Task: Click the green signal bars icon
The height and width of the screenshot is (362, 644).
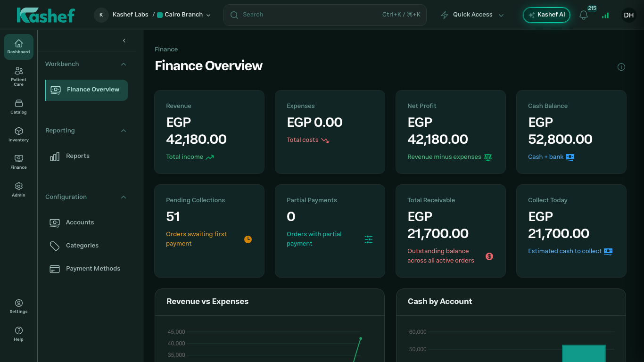Action: (605, 16)
